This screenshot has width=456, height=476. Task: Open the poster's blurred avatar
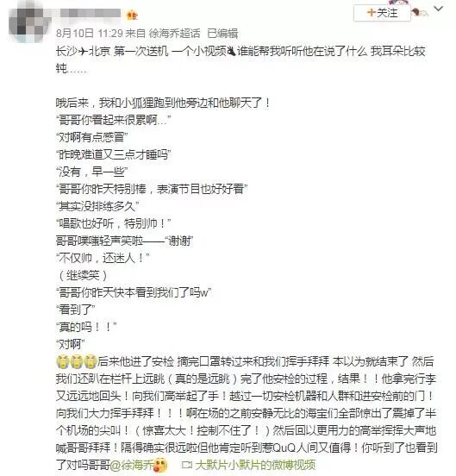click(29, 22)
